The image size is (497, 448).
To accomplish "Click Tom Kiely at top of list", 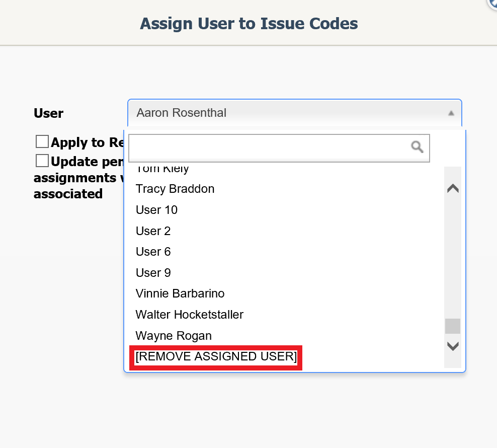I will point(161,168).
